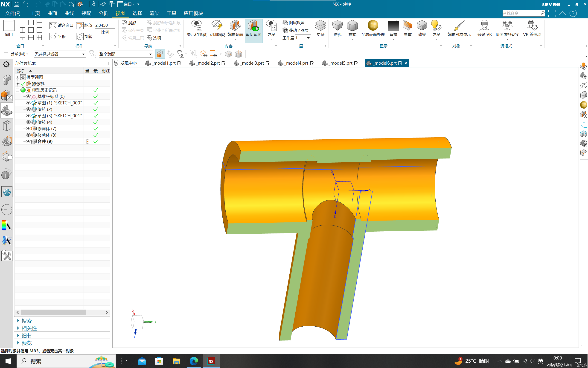Open Layer Settings (图层设置)
Image resolution: width=588 pixels, height=368 pixels.
294,23
